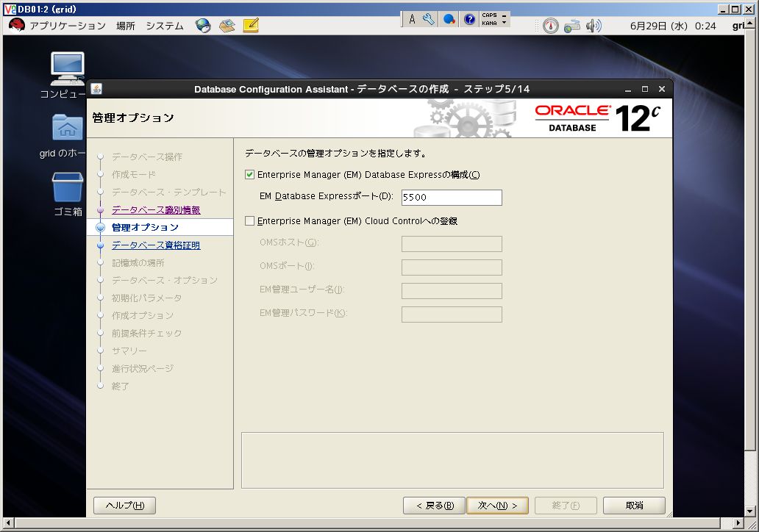Screen dimensions: 759x532
Task: Click the VNC vertical scrollbar down arrow
Action: tap(749, 511)
